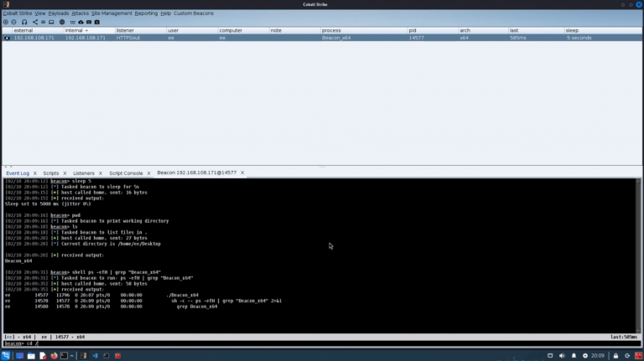Sort sessions by internal column header
The width and height of the screenshot is (644, 361).
tap(89, 30)
